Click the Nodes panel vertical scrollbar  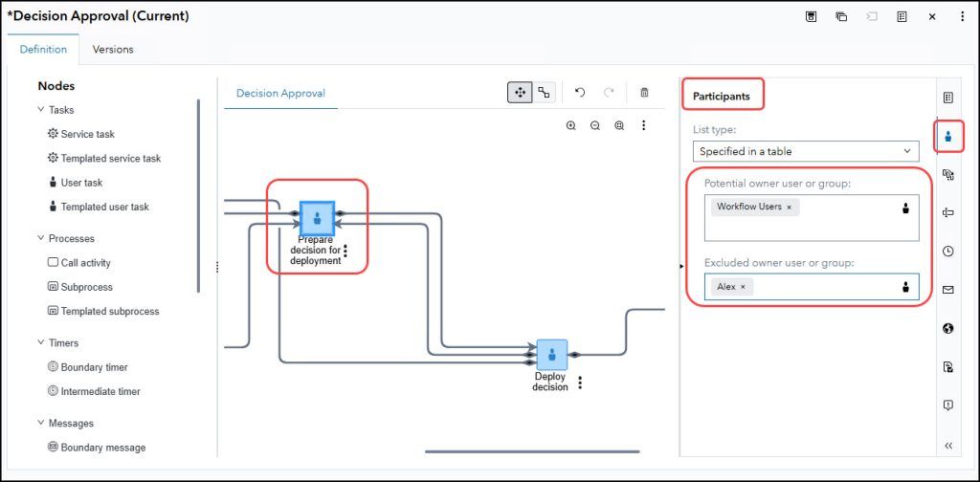pos(199,196)
